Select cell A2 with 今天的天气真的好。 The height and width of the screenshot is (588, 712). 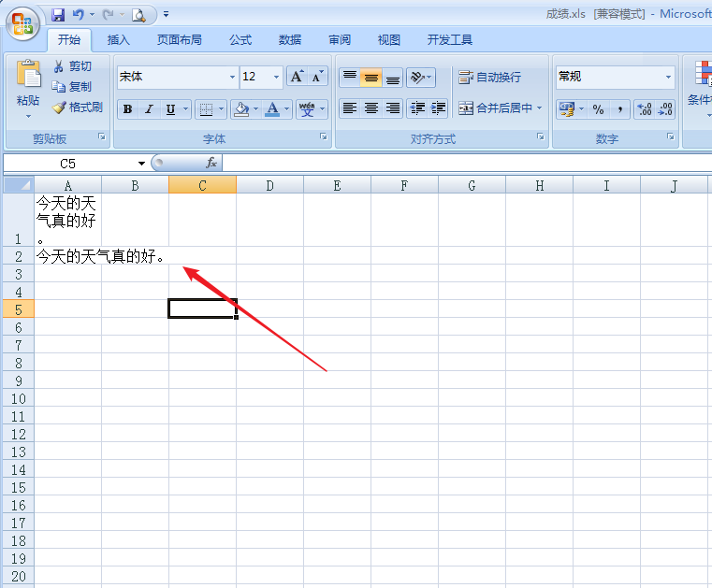(68, 256)
